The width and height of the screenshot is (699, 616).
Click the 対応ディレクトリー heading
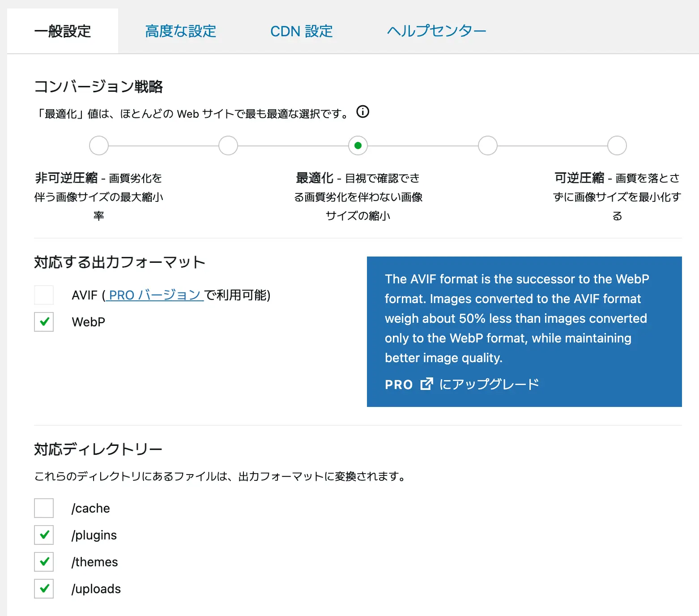click(98, 449)
